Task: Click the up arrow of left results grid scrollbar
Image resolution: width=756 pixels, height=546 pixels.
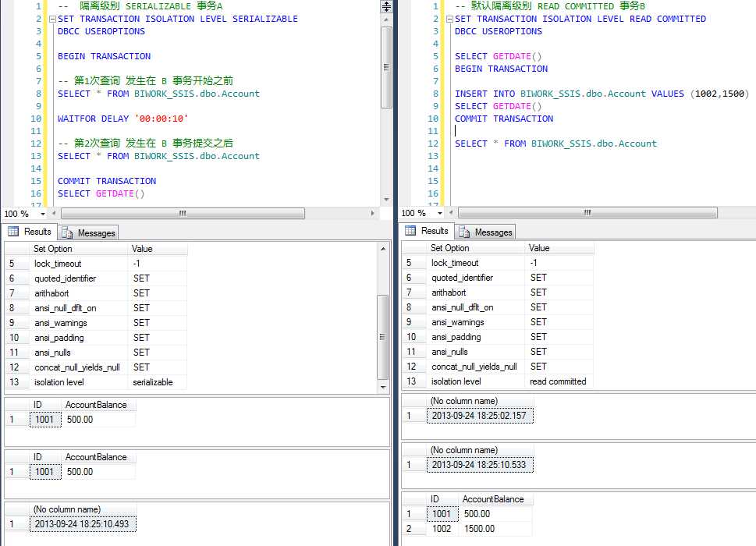Action: click(x=382, y=248)
